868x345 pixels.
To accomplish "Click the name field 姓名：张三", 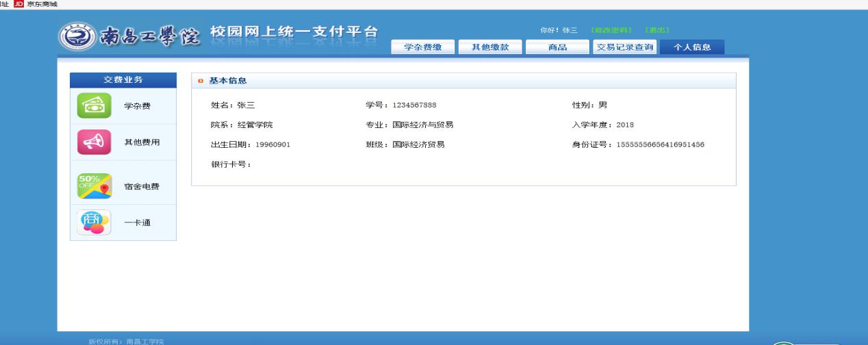I will [233, 105].
